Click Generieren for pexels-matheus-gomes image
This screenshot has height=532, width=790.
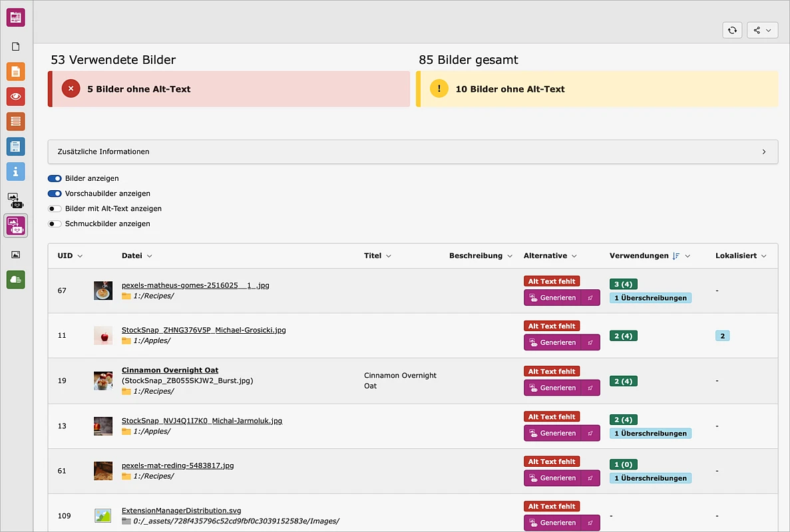(x=552, y=298)
